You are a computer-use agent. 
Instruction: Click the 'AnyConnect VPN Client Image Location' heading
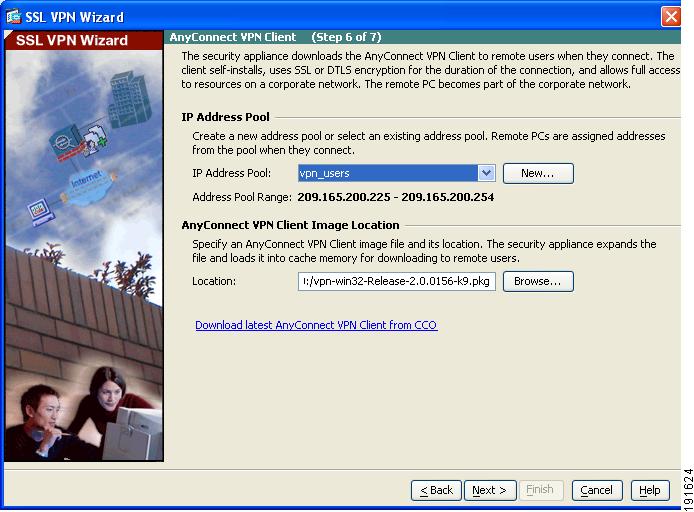pos(290,225)
